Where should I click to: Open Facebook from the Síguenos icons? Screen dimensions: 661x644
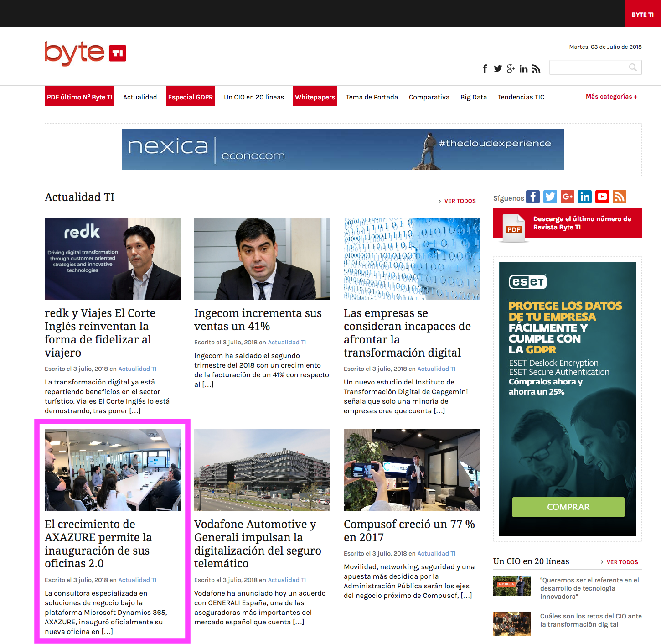[533, 197]
